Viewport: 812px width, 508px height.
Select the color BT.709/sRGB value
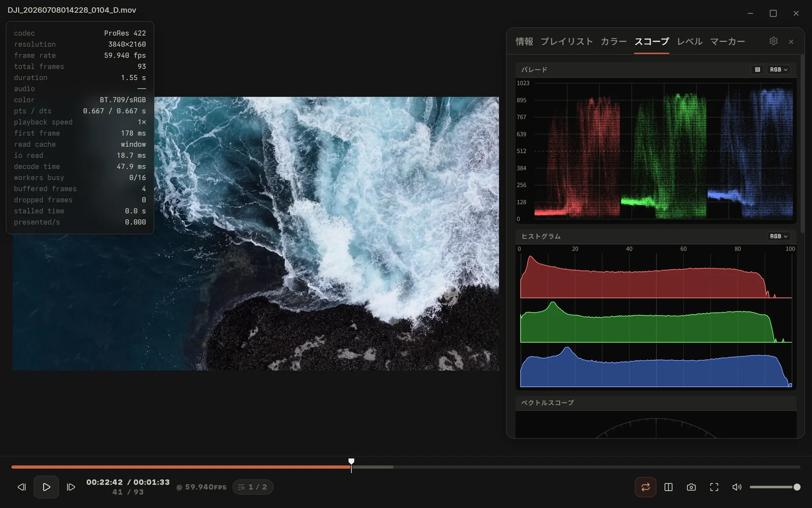[x=123, y=100]
